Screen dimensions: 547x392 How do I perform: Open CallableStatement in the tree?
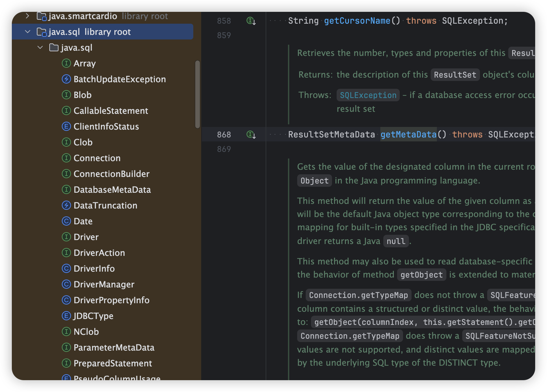[111, 111]
